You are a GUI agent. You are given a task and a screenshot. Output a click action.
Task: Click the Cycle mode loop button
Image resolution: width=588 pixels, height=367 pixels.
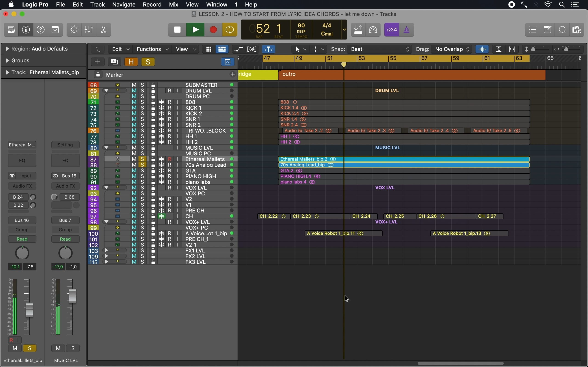tap(230, 30)
